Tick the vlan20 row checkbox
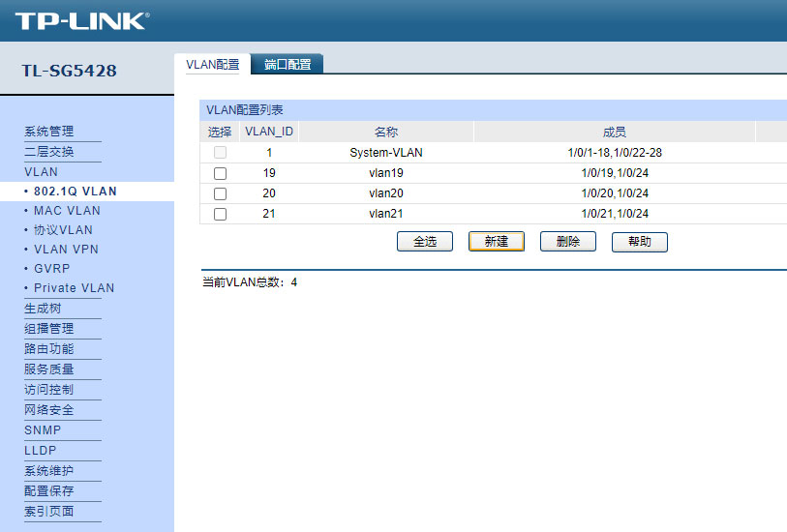The height and width of the screenshot is (532, 787). [220, 193]
